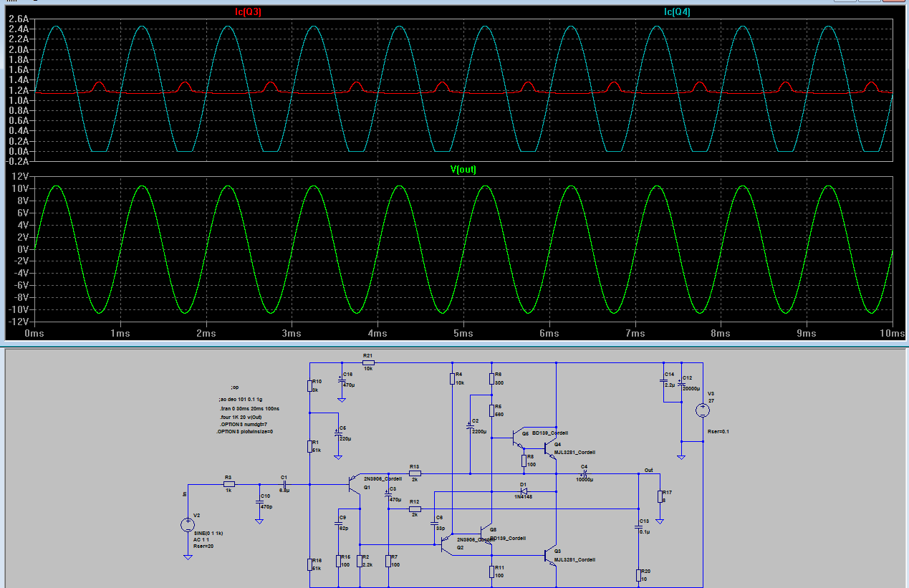Click the MJL3281_Cordell label of Q4
Image resolution: width=909 pixels, height=588 pixels.
[574, 452]
